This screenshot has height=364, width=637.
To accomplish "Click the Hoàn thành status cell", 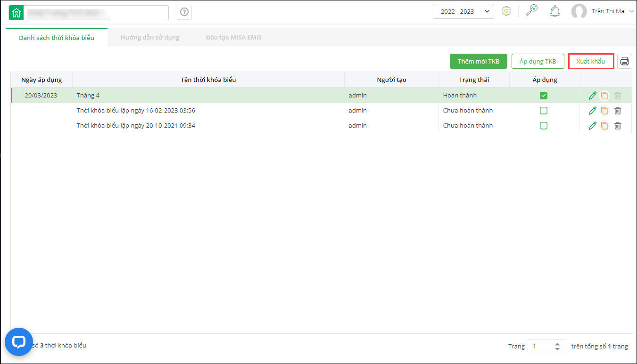I will click(x=474, y=96).
